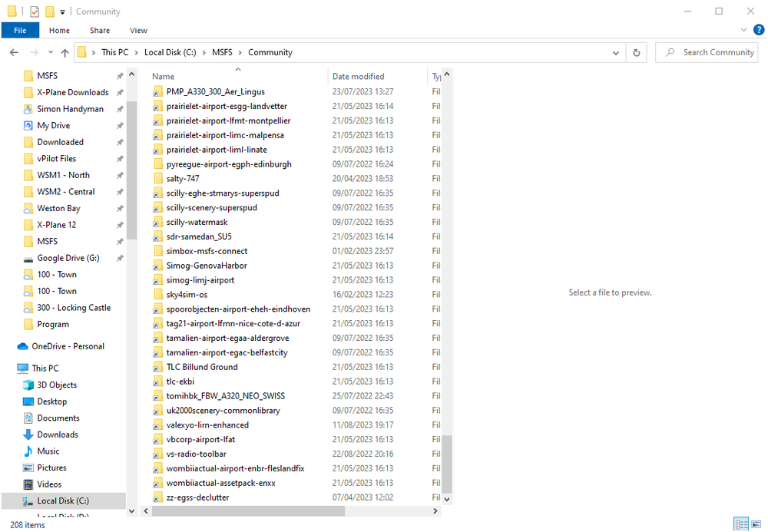This screenshot has width=768, height=532.
Task: Unpin MSFS from Quick access
Action: point(121,75)
